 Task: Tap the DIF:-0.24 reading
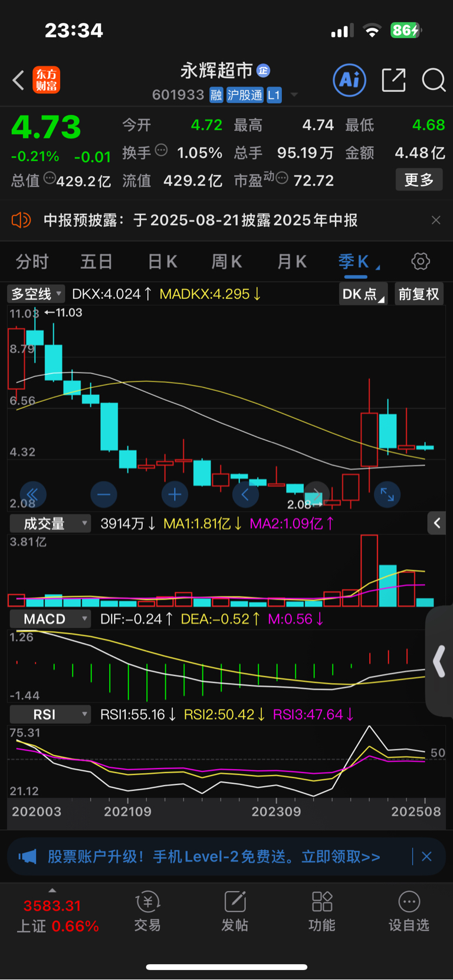136,619
